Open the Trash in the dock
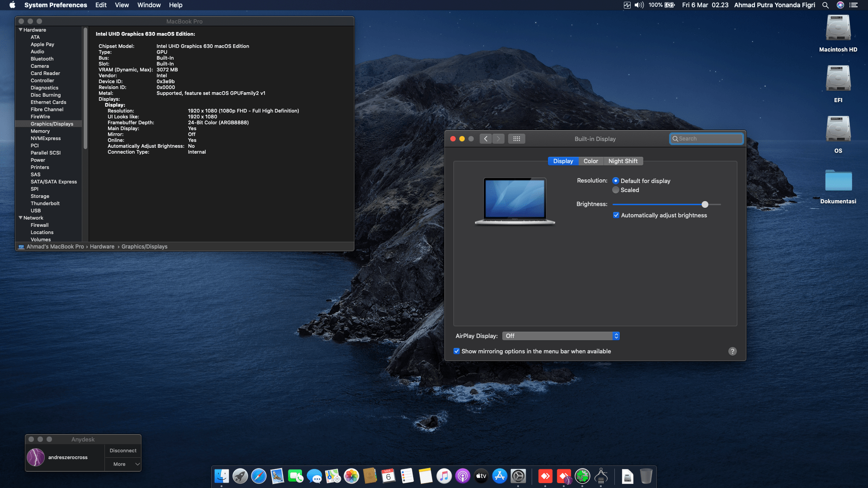The width and height of the screenshot is (868, 488). coord(646,476)
